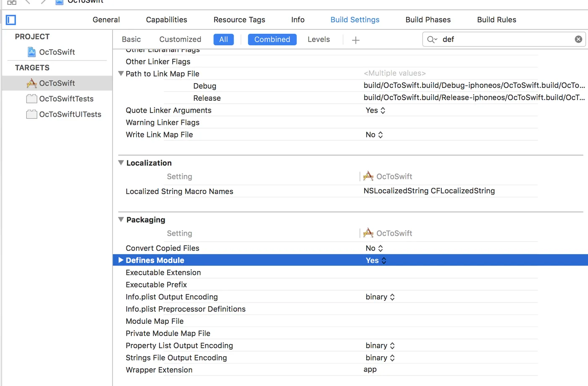Image resolution: width=588 pixels, height=386 pixels.
Task: Collapse the Path to Link Map File row
Action: (x=121, y=74)
